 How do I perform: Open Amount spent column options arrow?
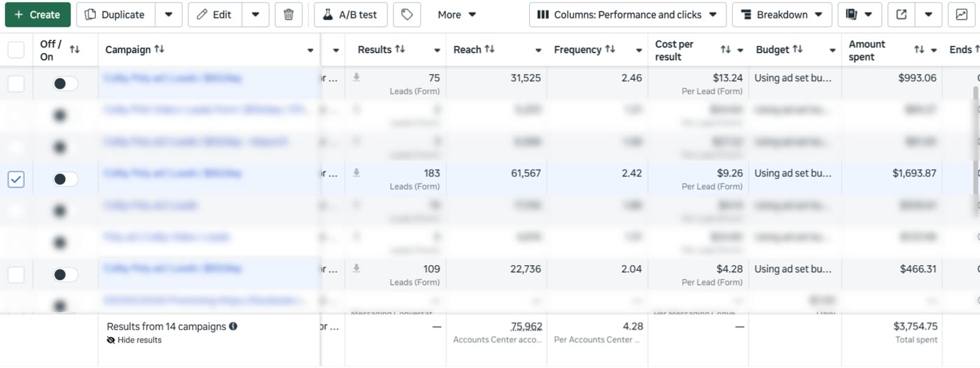[934, 50]
